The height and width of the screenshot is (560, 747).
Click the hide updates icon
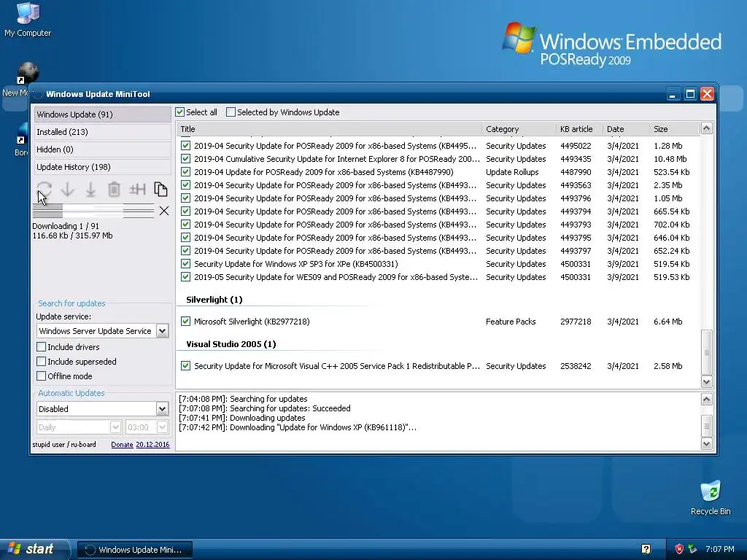(x=137, y=189)
